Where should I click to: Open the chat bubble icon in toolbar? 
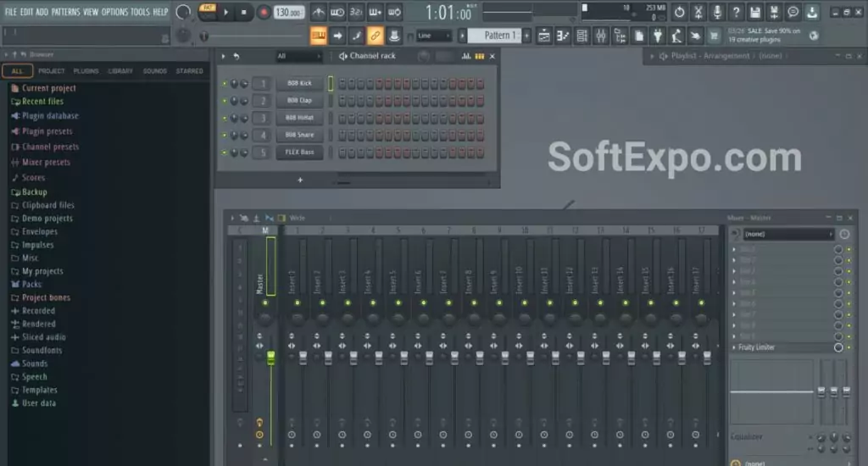coord(793,12)
